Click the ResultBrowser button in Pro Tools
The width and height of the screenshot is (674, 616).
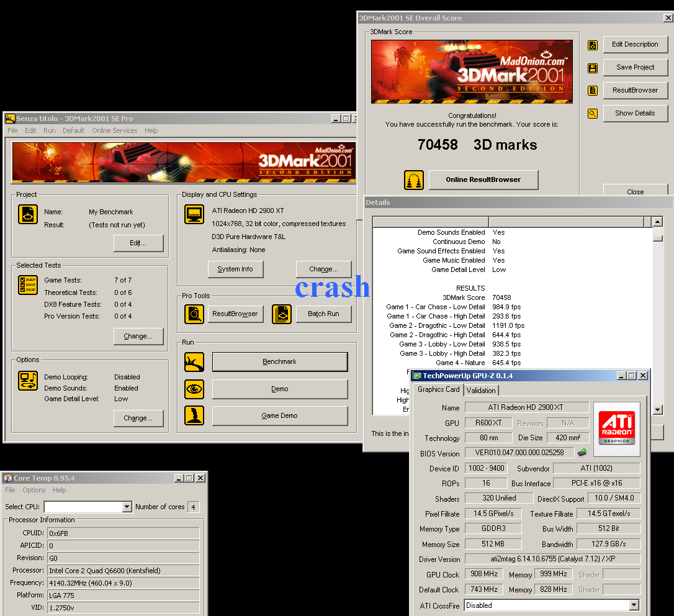pyautogui.click(x=236, y=314)
